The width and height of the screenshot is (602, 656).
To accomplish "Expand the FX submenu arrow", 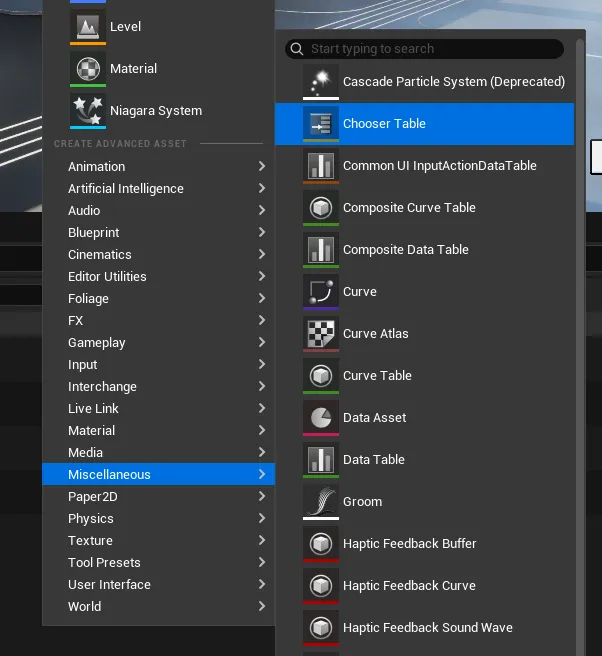I will [x=262, y=320].
